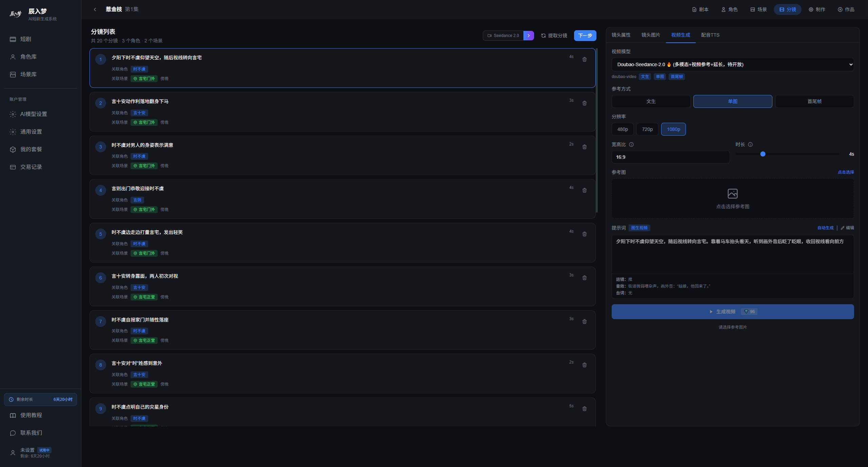Click 点击选择 link above reference image
Screen dimensions: 868x467
[846, 172]
